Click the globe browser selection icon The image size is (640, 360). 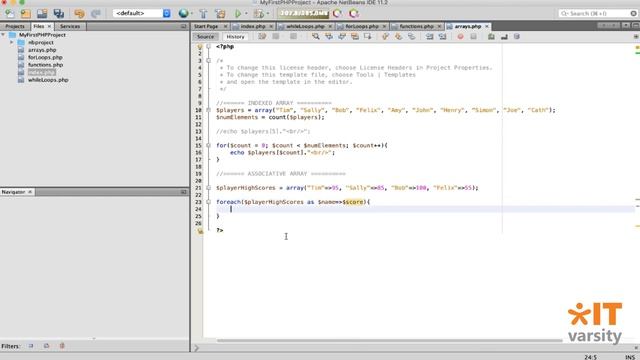183,13
